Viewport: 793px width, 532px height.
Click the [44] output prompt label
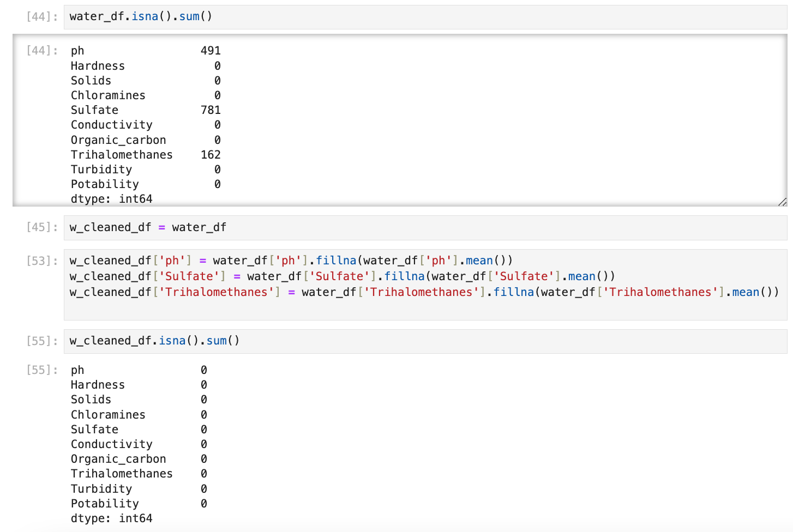tap(42, 51)
